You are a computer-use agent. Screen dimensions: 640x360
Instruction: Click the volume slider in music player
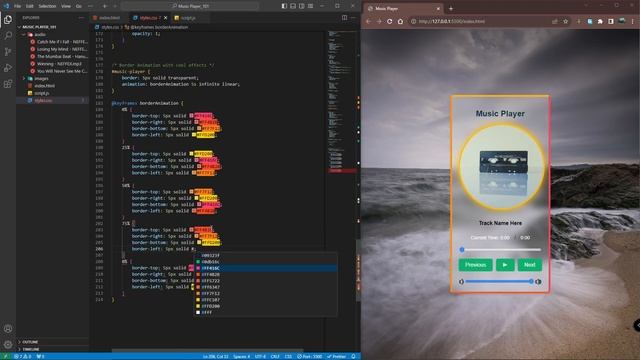[499, 281]
